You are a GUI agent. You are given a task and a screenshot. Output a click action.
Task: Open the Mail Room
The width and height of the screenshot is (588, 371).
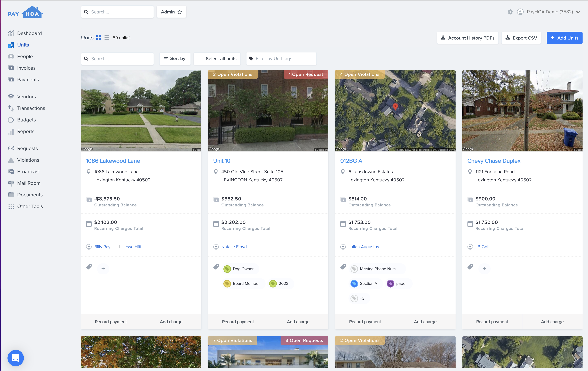(29, 183)
